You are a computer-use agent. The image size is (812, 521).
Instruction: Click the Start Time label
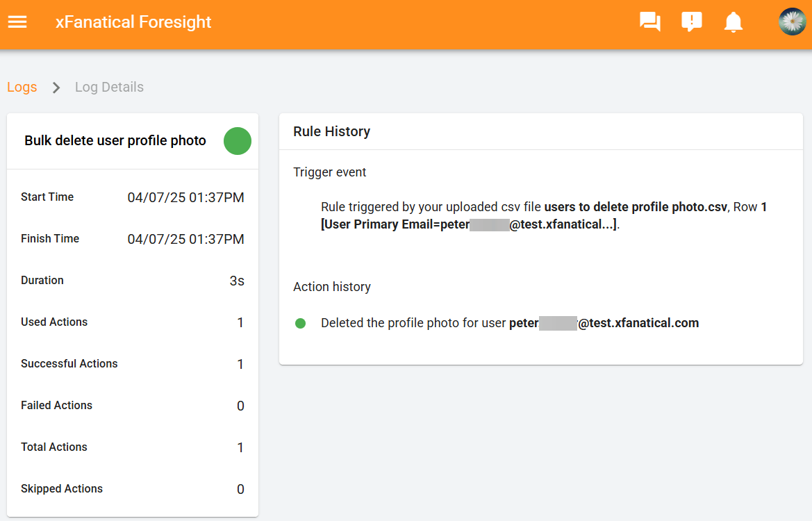47,197
